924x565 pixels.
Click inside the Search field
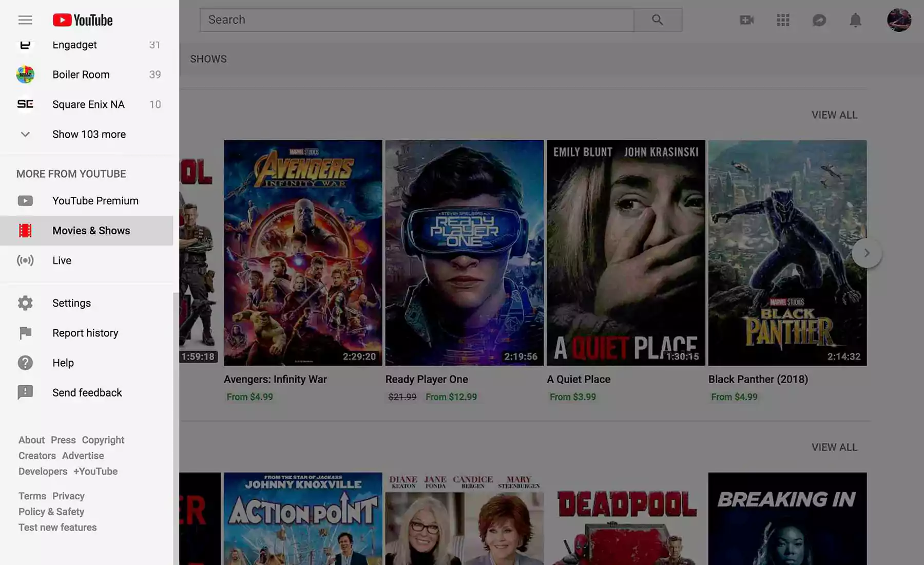coord(416,20)
